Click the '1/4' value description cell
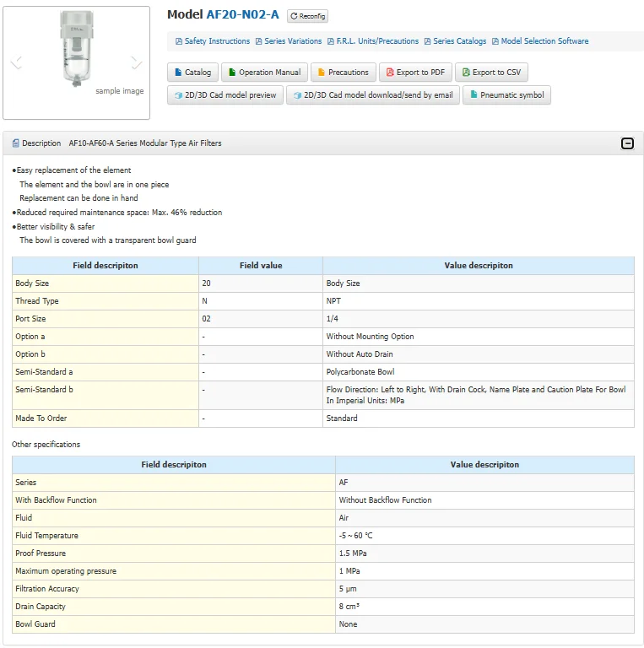This screenshot has width=644, height=648. (479, 319)
